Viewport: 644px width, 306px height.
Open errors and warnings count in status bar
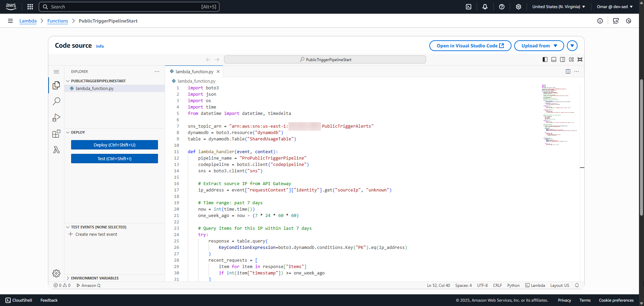coord(62,286)
